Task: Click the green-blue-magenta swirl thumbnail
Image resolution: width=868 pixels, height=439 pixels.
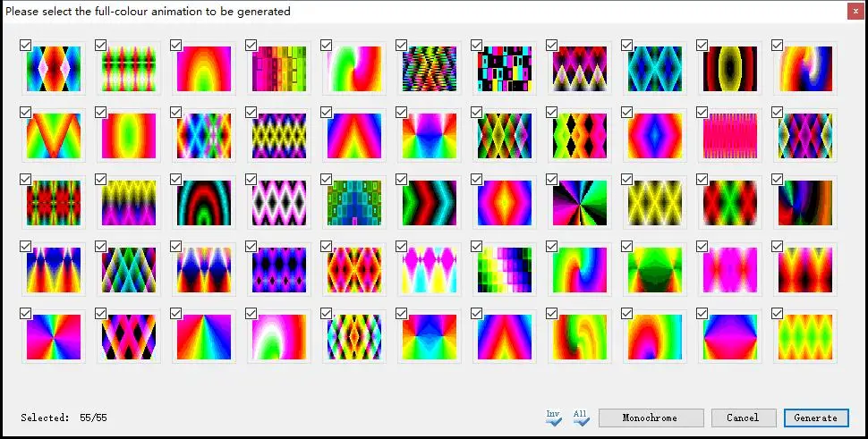Action: (580, 270)
